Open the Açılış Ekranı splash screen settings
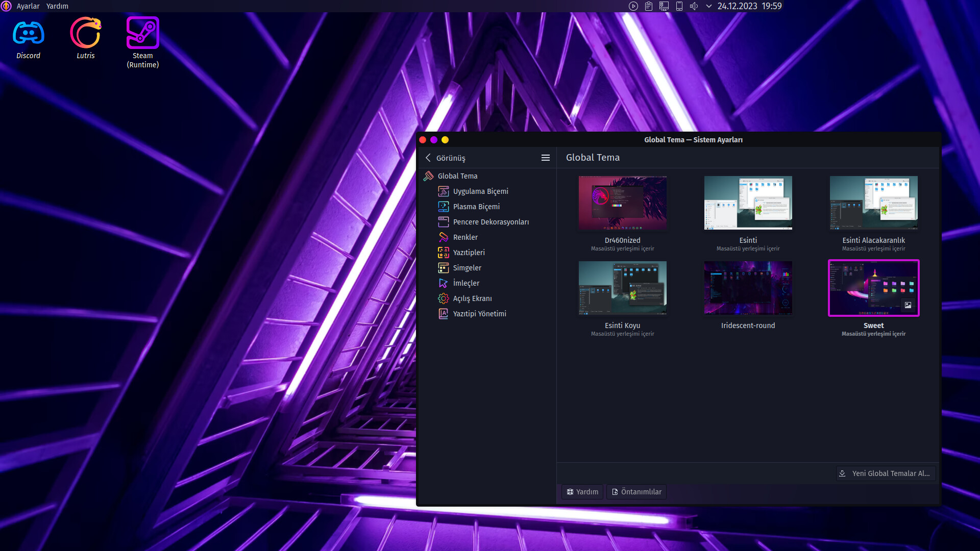980x551 pixels. (472, 298)
